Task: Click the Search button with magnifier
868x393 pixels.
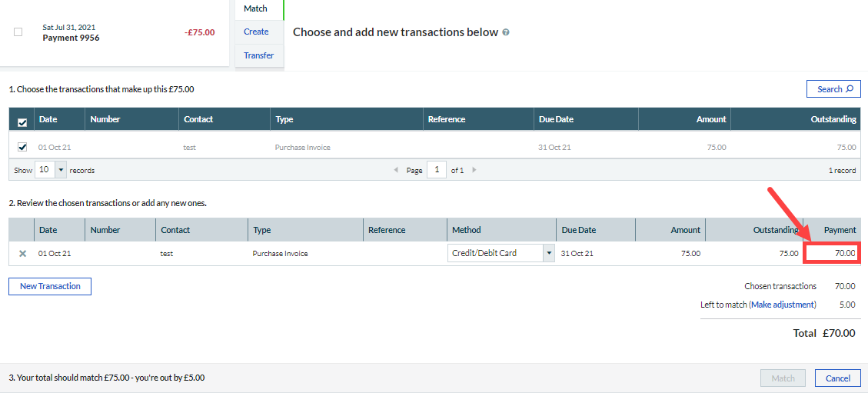Action: [833, 89]
